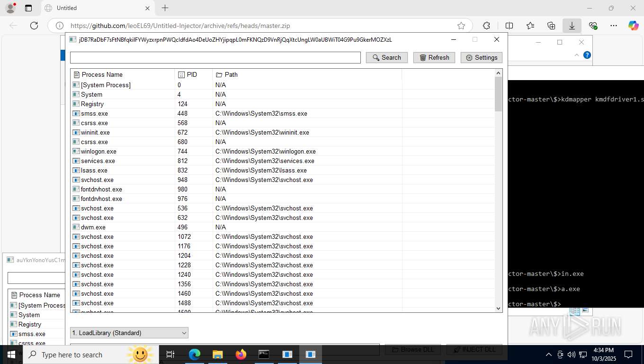This screenshot has height=364, width=644.
Task: Click icon beside csrss.exe with PID 680
Action: tap(76, 142)
